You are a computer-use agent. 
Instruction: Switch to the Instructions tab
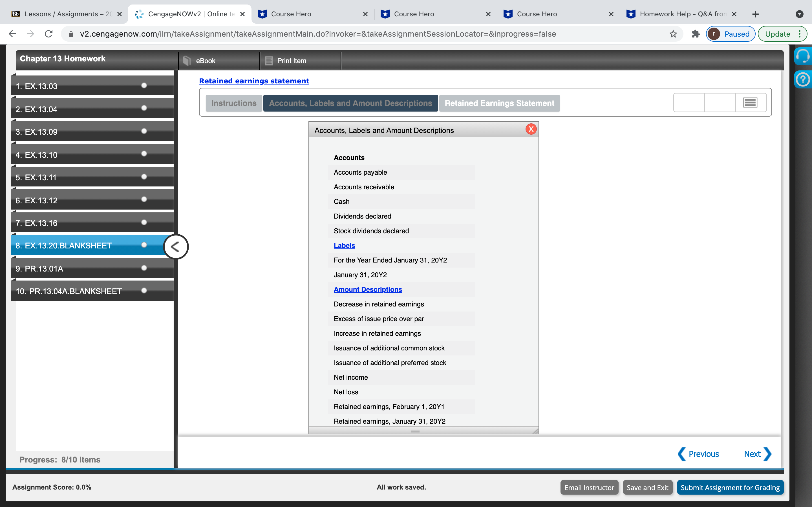(233, 103)
